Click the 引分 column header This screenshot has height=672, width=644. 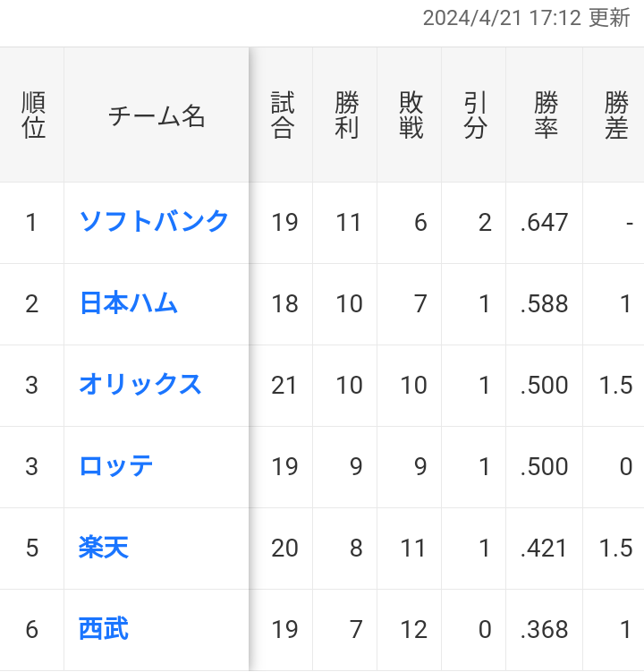click(475, 115)
